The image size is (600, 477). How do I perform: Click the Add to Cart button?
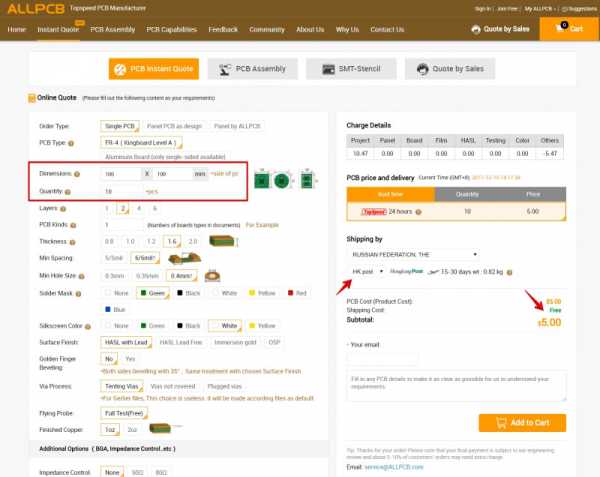[522, 423]
